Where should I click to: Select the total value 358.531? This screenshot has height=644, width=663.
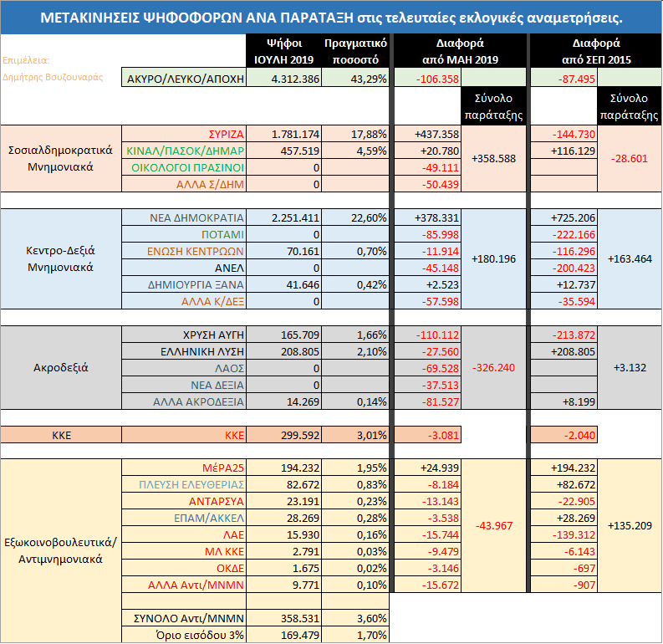283,618
